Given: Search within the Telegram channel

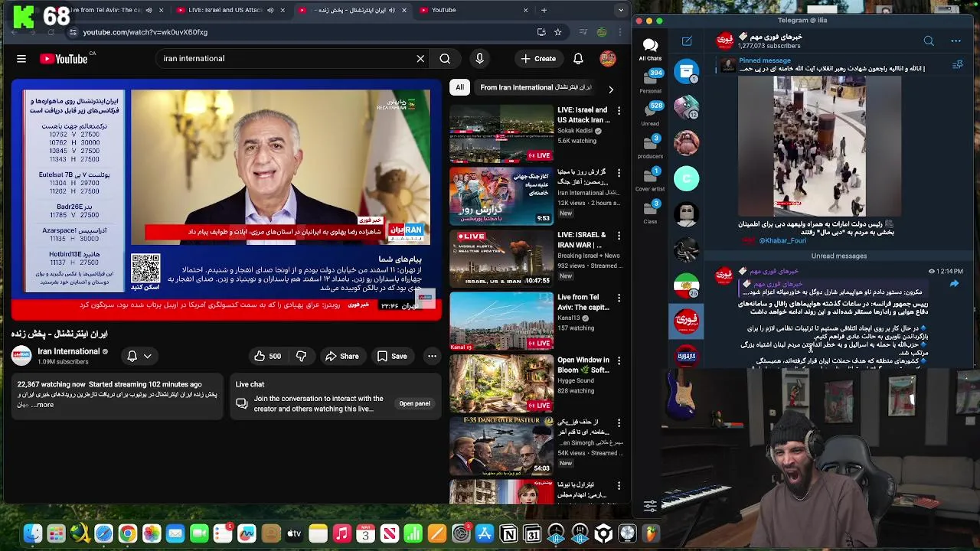Looking at the screenshot, I should click(929, 41).
